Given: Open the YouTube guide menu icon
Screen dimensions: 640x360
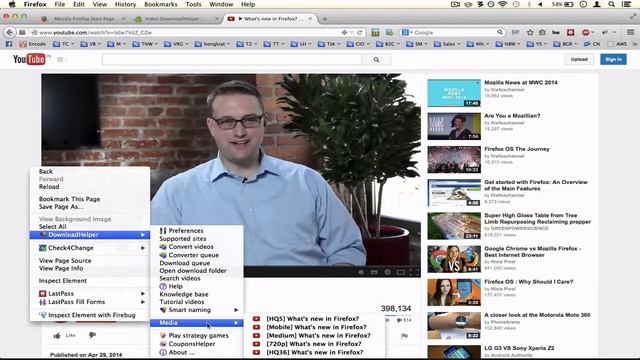Looking at the screenshot, I should [60, 60].
